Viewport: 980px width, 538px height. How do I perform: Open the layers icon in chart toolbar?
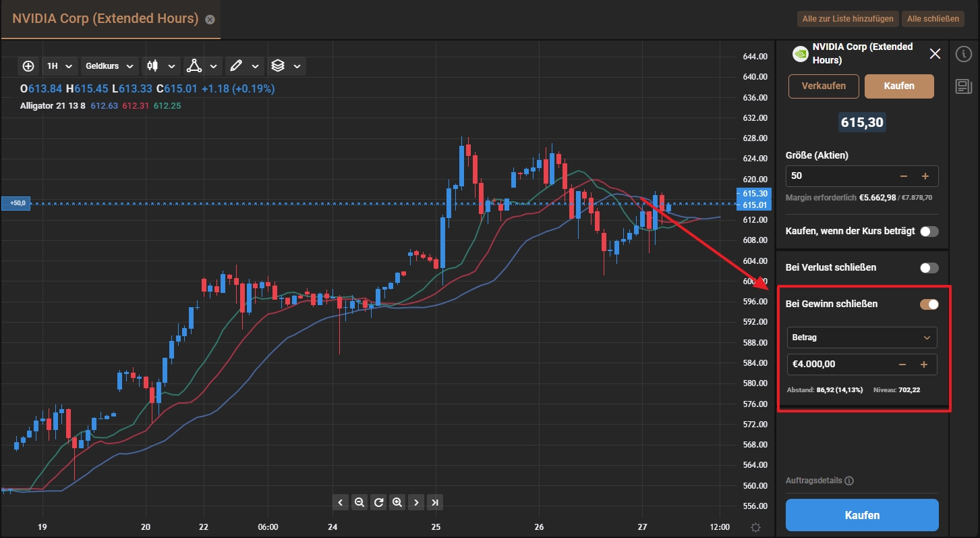pyautogui.click(x=277, y=66)
